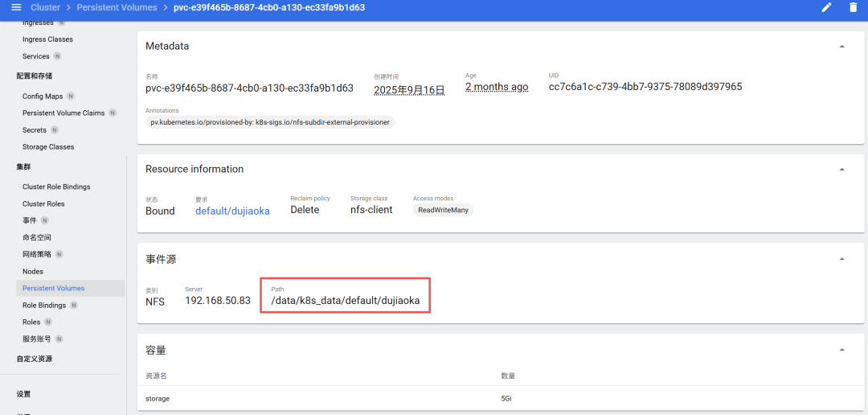The height and width of the screenshot is (415, 868).
Task: Click the Cluster breadcrumb link
Action: click(x=46, y=8)
